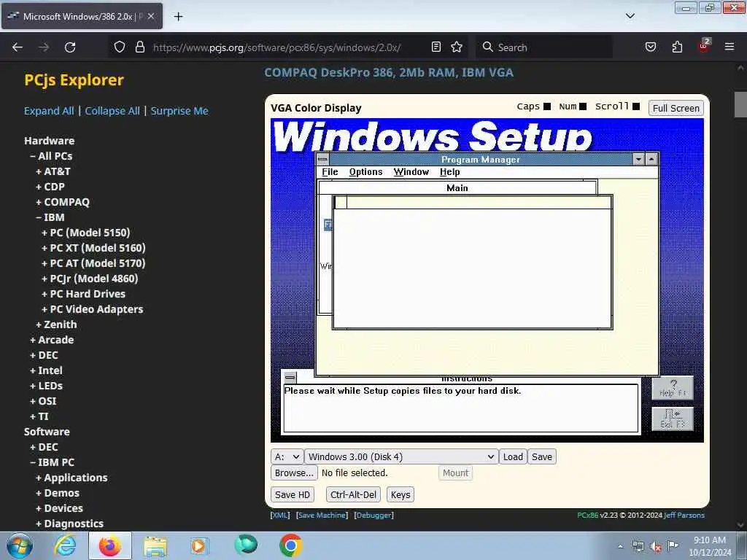This screenshot has width=747, height=560.
Task: Open the Debugger link
Action: click(x=373, y=516)
